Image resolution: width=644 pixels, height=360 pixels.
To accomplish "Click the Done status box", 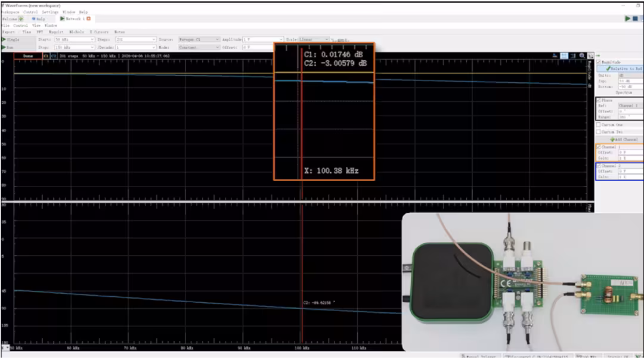I will coord(28,56).
